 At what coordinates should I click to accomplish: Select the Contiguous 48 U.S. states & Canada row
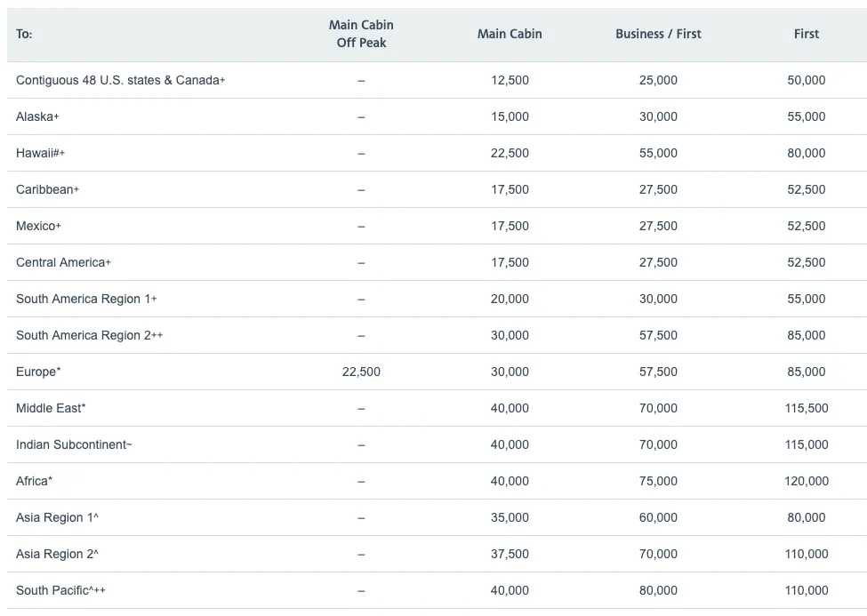[x=437, y=80]
